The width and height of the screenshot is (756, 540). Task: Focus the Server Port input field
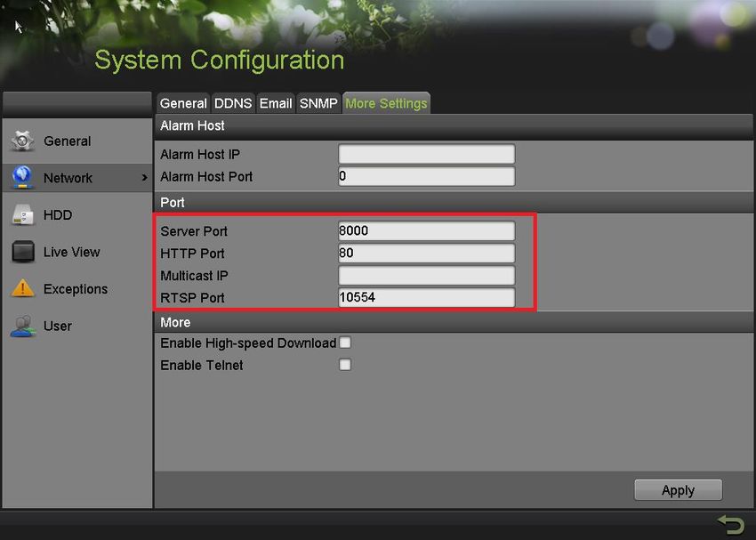pyautogui.click(x=426, y=231)
